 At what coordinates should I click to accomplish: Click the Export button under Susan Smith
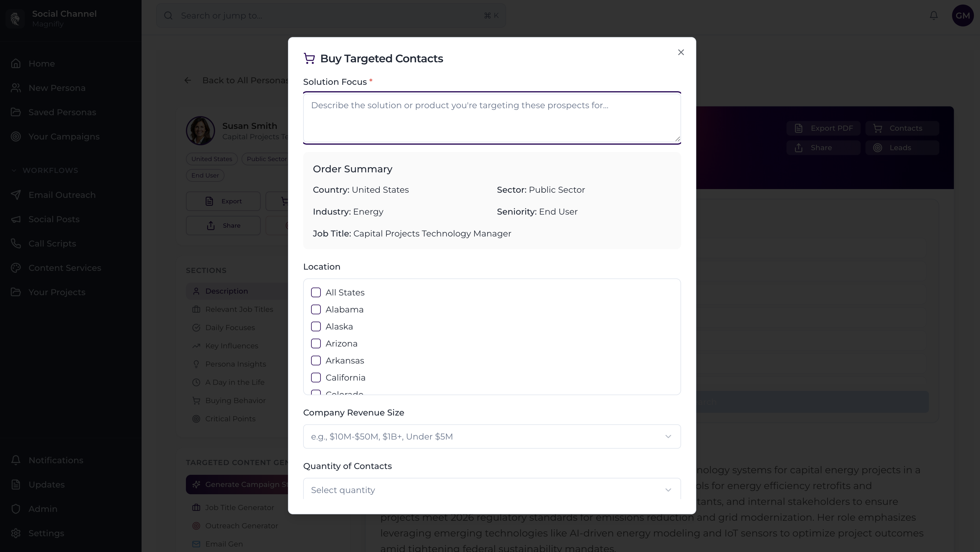[x=223, y=201]
